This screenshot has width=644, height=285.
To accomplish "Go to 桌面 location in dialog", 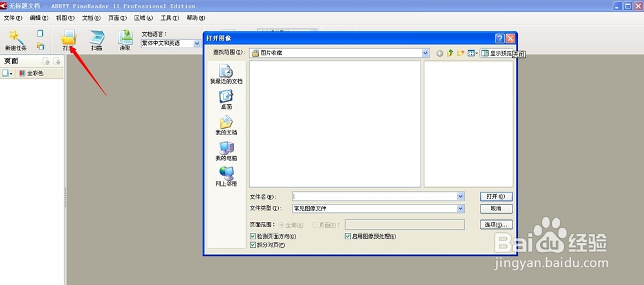I will pyautogui.click(x=226, y=100).
